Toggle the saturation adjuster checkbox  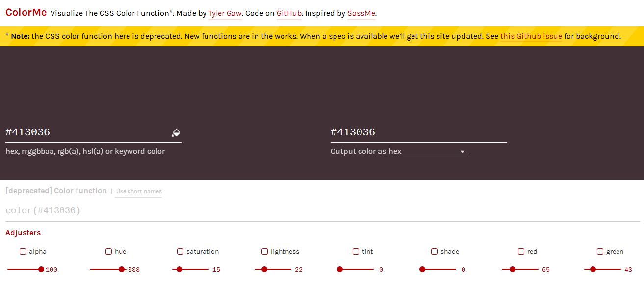(180, 251)
